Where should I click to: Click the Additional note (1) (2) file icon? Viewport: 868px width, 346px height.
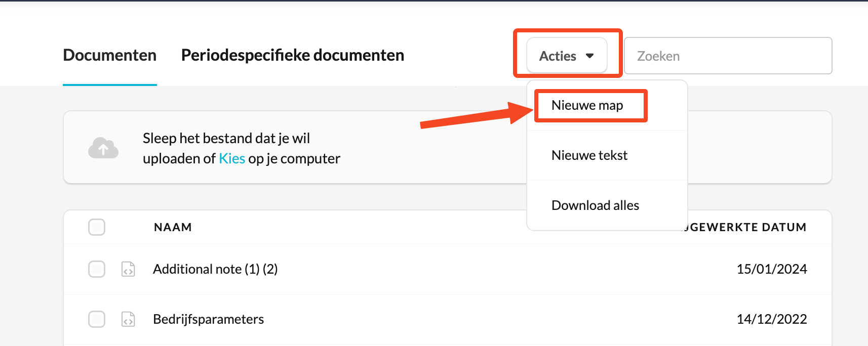click(128, 269)
